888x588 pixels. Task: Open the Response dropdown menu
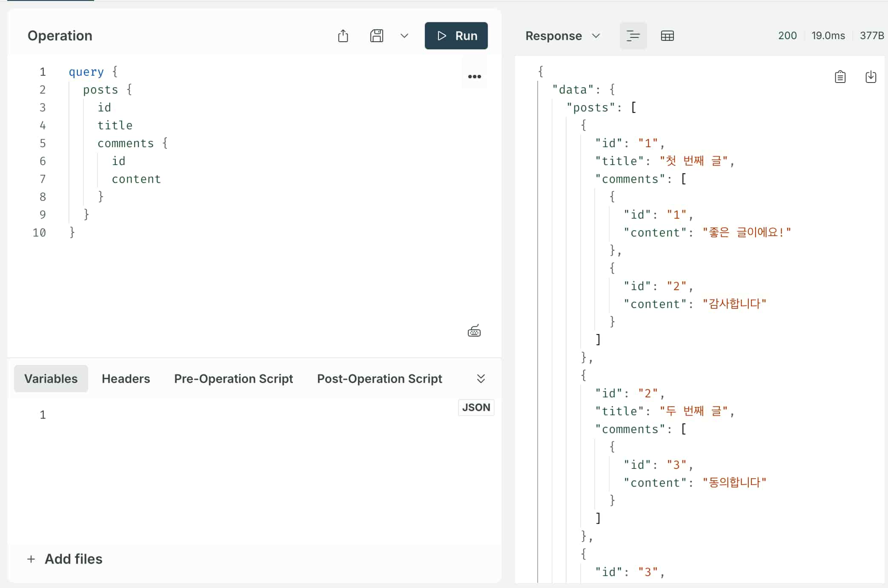(x=562, y=36)
